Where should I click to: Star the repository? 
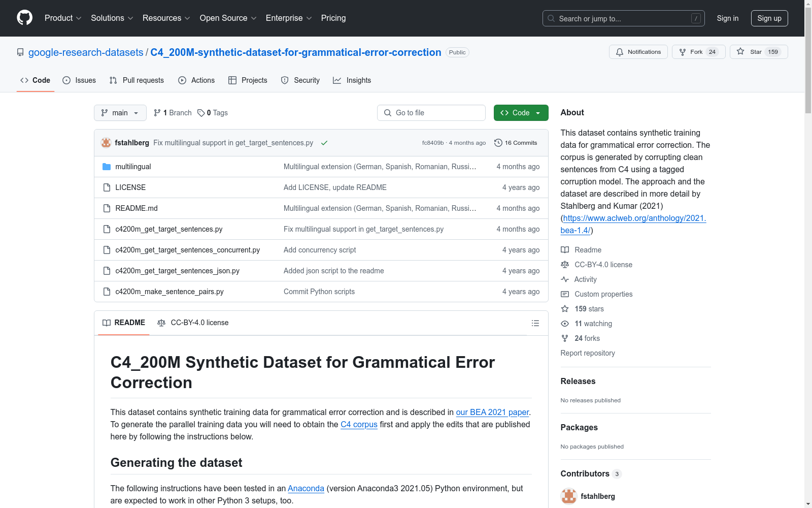click(758, 52)
